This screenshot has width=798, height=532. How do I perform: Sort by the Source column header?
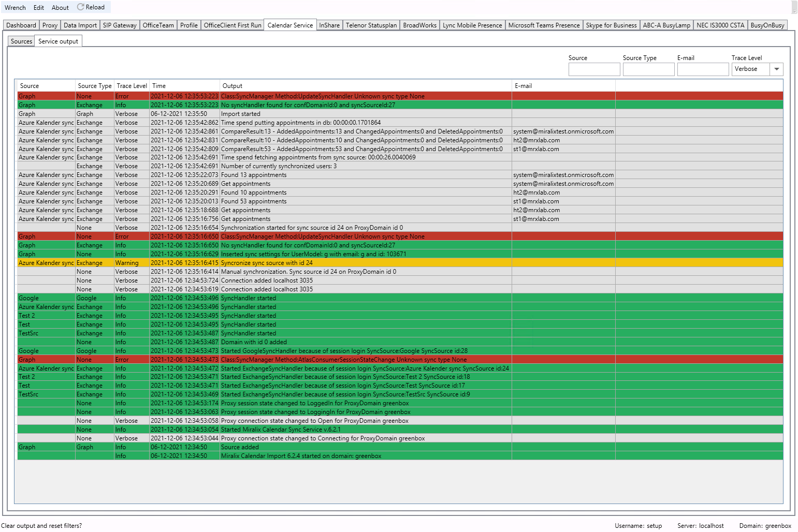click(46, 86)
